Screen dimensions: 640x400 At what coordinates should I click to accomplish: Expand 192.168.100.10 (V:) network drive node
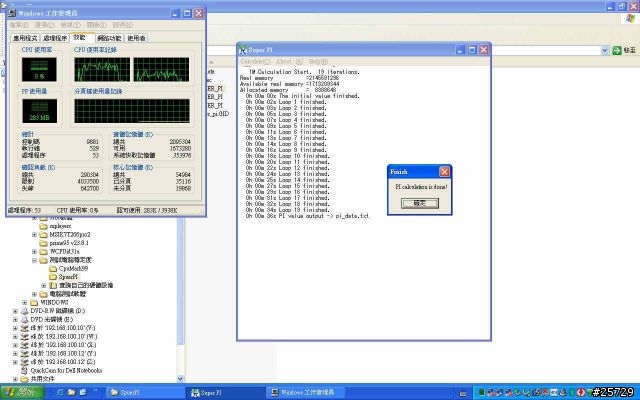coord(16,328)
